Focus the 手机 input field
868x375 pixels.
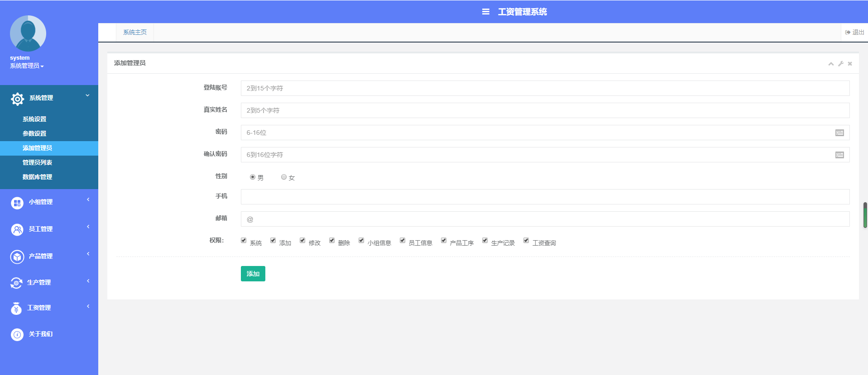click(545, 197)
